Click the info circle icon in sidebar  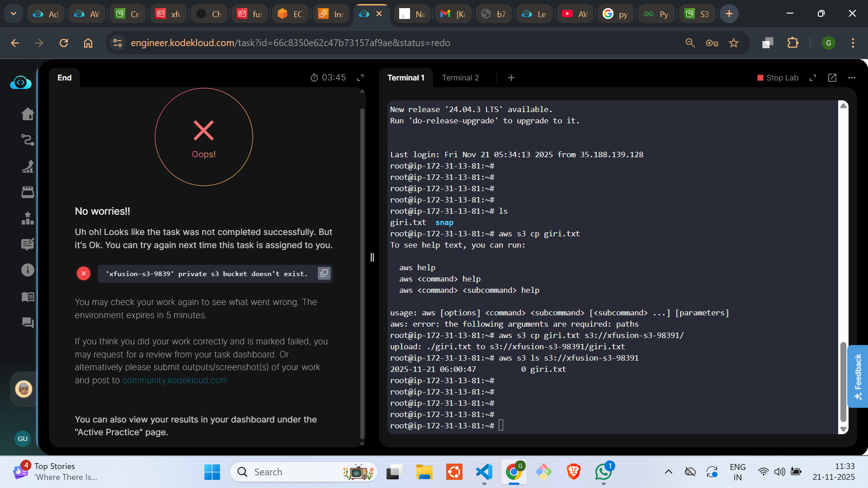(x=28, y=270)
